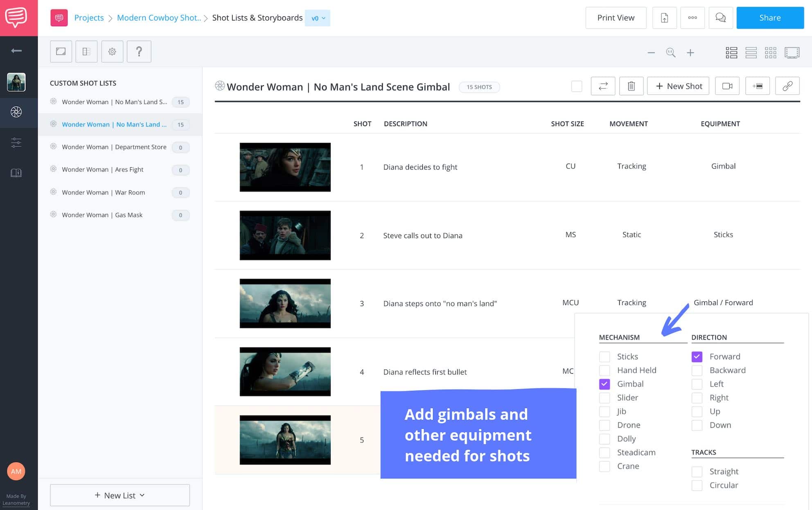This screenshot has height=510, width=812.
Task: Check the Backward direction checkbox
Action: tap(697, 370)
